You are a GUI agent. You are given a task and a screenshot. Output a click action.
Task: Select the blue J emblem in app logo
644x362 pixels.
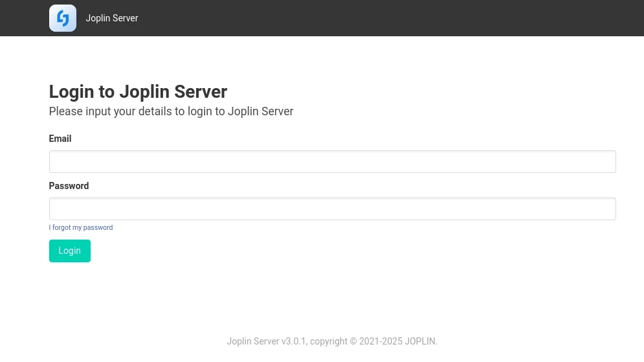point(63,18)
